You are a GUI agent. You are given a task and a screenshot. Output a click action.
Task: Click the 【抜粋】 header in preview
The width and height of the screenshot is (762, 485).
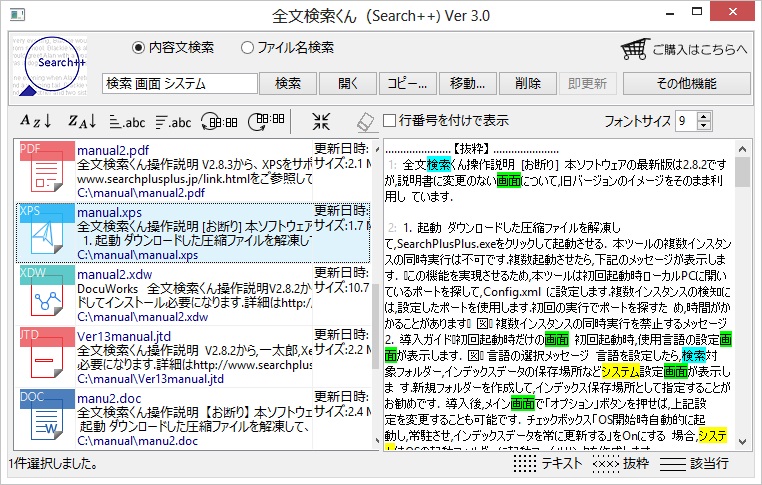471,149
